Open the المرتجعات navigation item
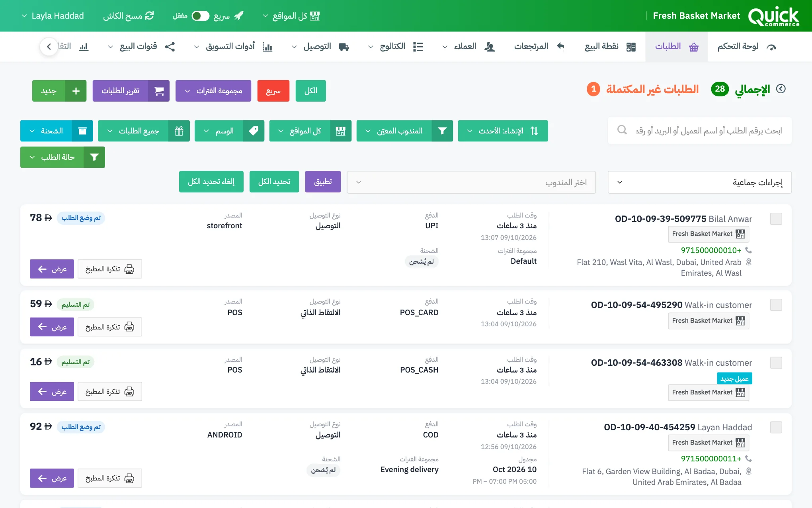This screenshot has height=508, width=812. click(x=539, y=47)
